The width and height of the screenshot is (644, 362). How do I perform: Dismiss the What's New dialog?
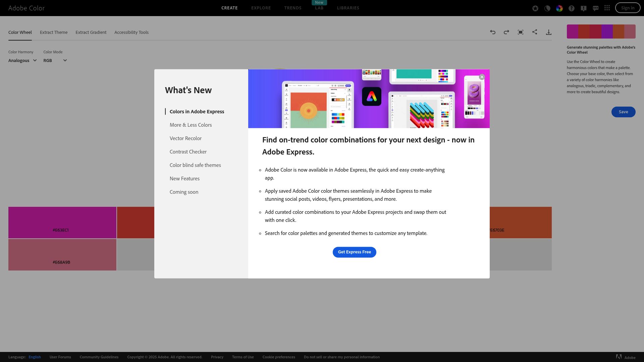(482, 77)
